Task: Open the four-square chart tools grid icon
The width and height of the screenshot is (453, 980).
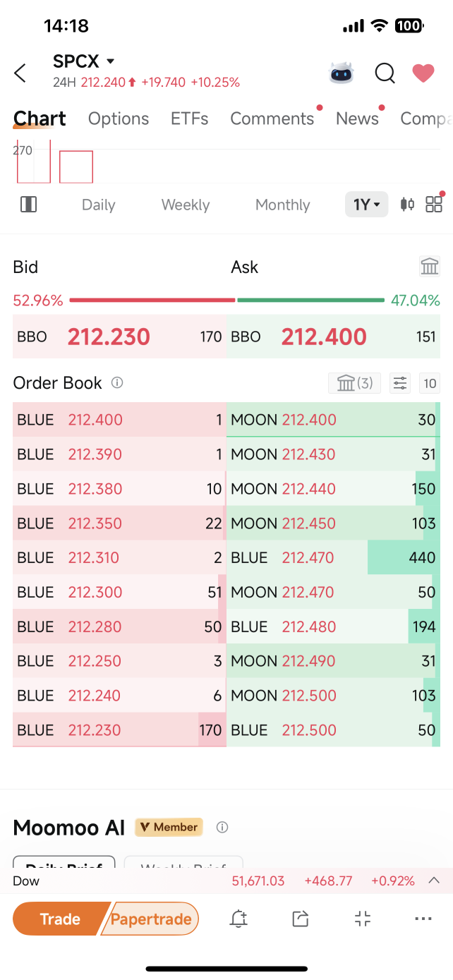Action: tap(434, 205)
